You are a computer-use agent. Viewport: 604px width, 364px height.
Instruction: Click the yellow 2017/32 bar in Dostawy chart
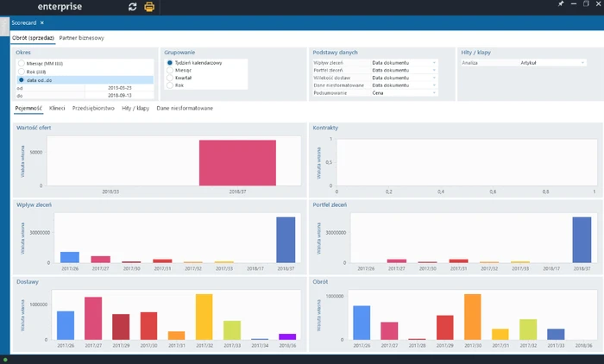point(204,317)
